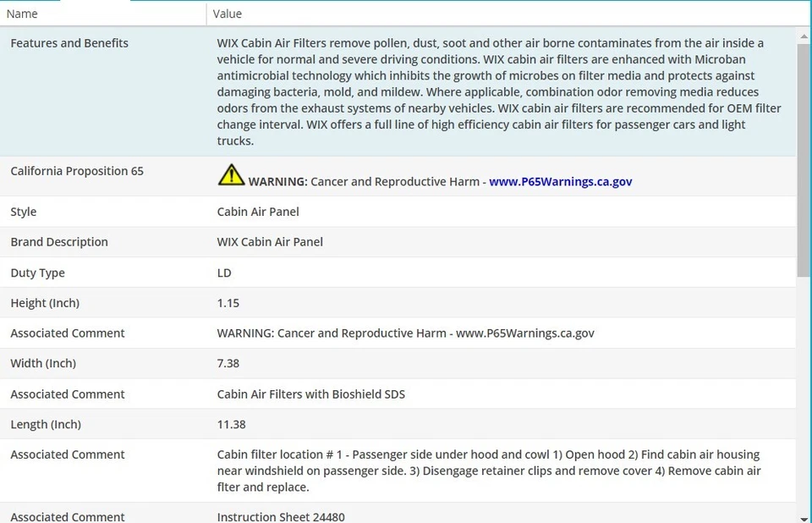812x523 pixels.
Task: Select the Features and Benefits row label
Action: [69, 43]
